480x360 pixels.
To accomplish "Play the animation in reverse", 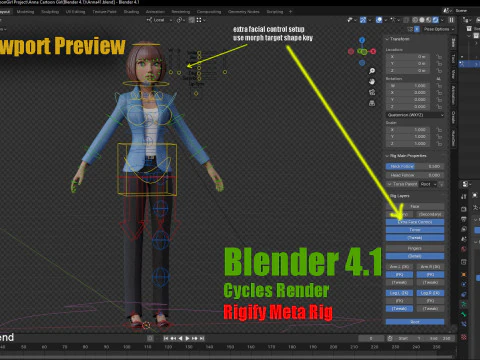I will (x=180, y=338).
